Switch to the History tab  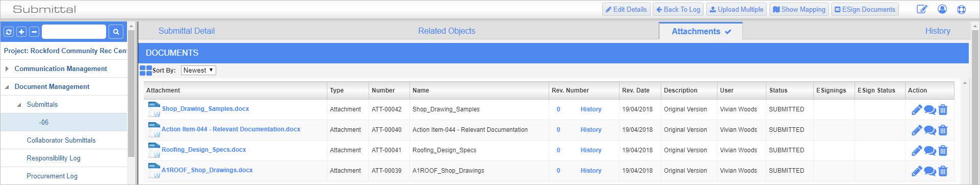(x=938, y=31)
